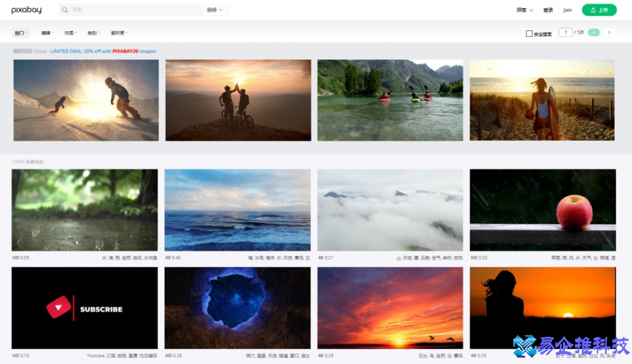This screenshot has height=364, width=632.
Task: Go to next results page arrow
Action: pos(609,32)
